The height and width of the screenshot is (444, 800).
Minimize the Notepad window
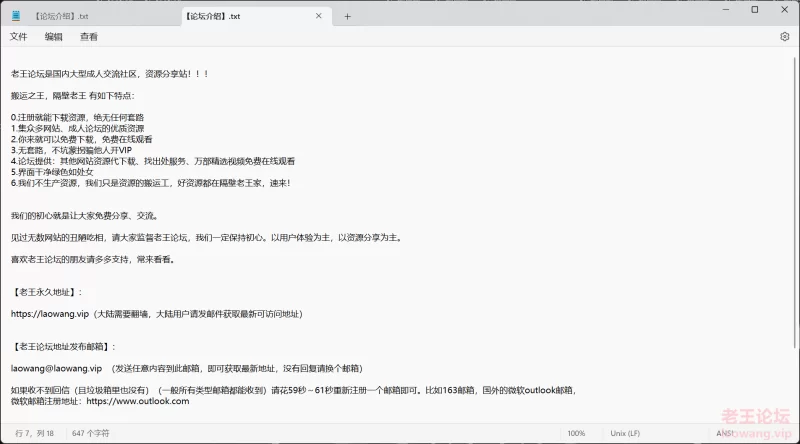coord(726,9)
